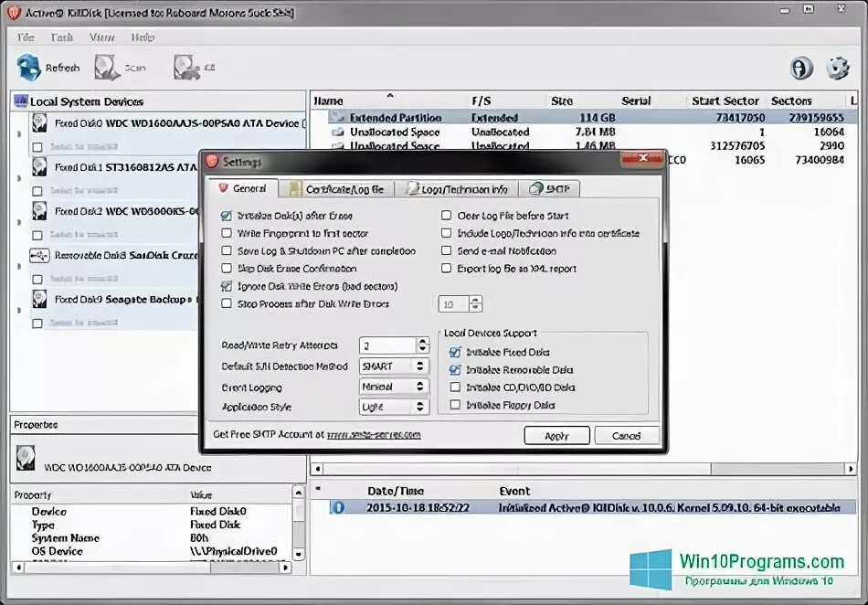Screen dimensions: 868x605
Task: Click the Extended Partition row icon
Action: 338,117
